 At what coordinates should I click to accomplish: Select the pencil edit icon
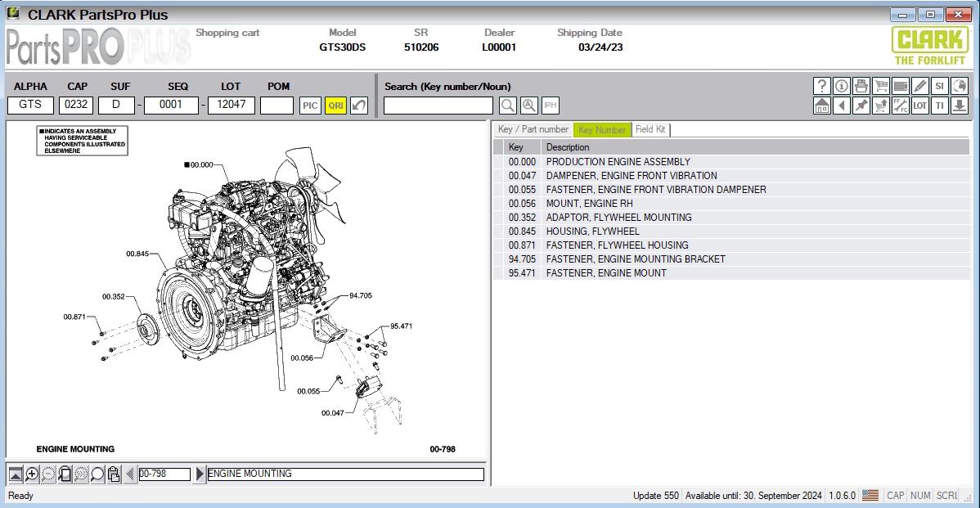click(919, 86)
